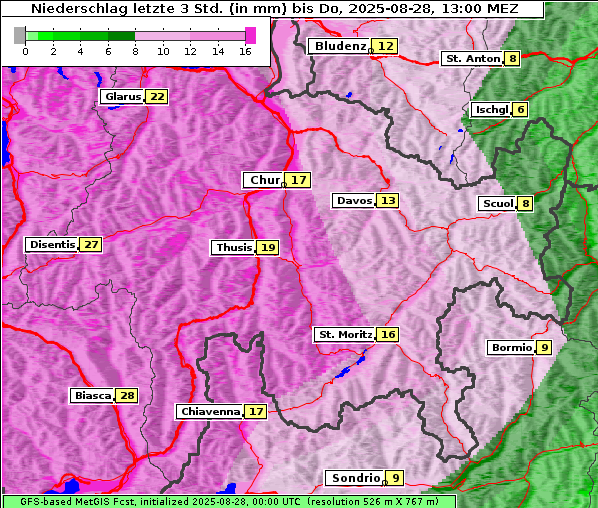Click the gray swatch at legend start
This screenshot has width=598, height=508.
point(19,35)
